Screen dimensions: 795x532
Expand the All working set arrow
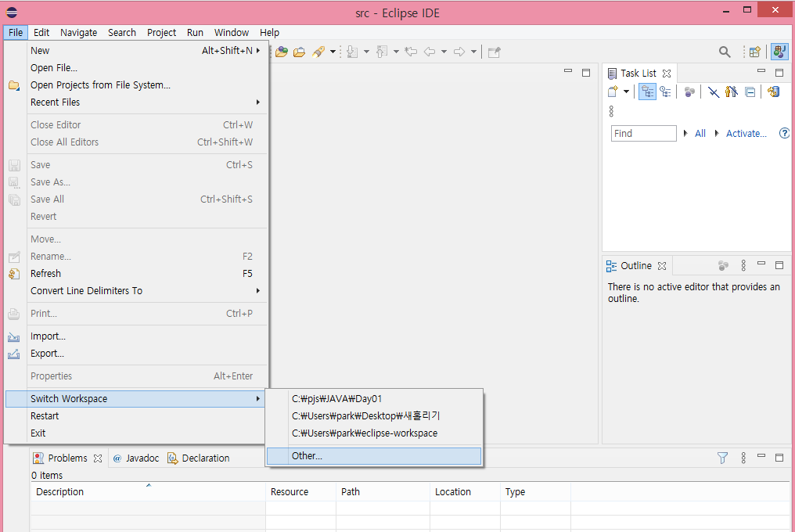point(685,133)
